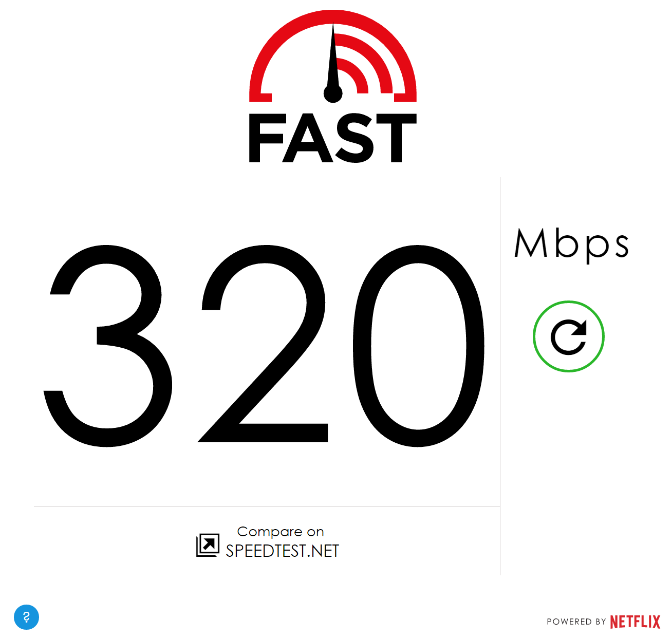Click the red NETFLIX logo
This screenshot has width=672, height=639.
[635, 622]
